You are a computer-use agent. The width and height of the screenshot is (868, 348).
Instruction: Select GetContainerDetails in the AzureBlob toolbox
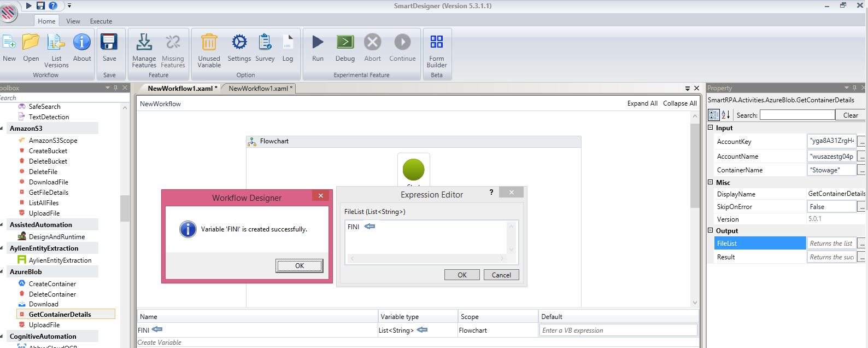[60, 314]
